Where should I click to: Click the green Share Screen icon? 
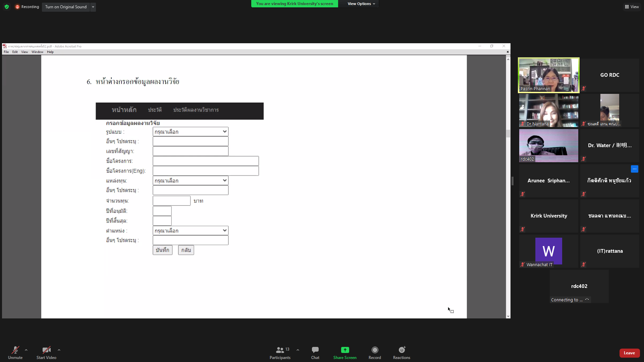(x=345, y=350)
